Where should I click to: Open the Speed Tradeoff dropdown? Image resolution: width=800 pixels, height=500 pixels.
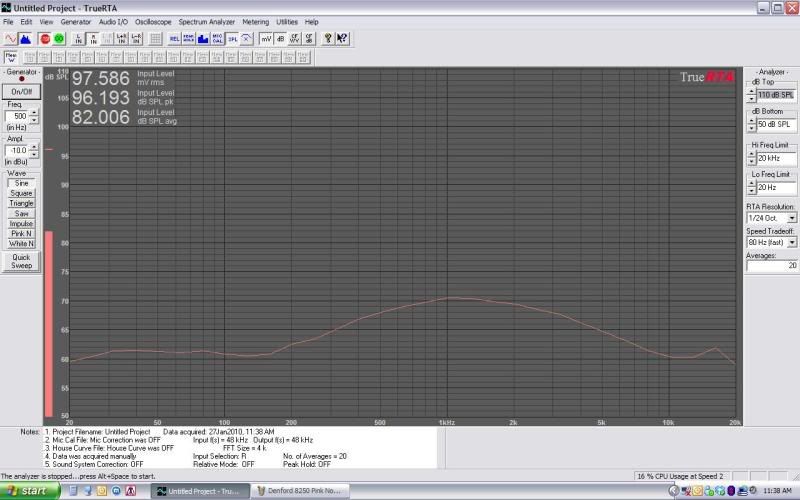(792, 242)
